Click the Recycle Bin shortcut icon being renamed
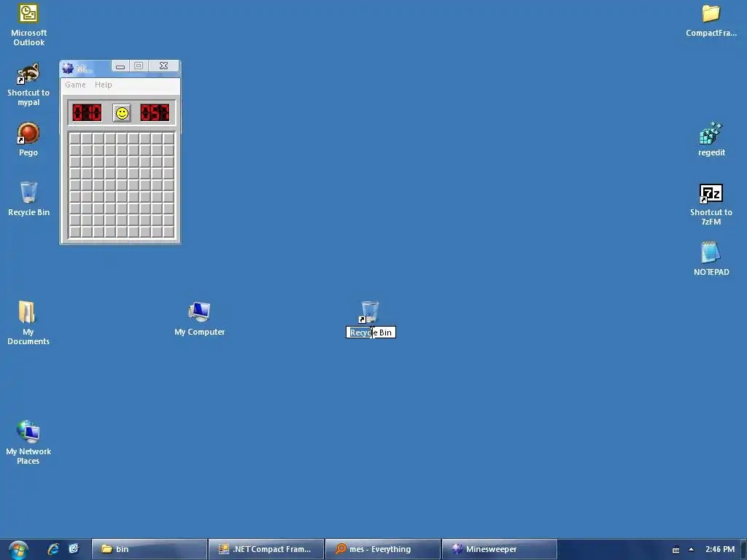 [369, 312]
